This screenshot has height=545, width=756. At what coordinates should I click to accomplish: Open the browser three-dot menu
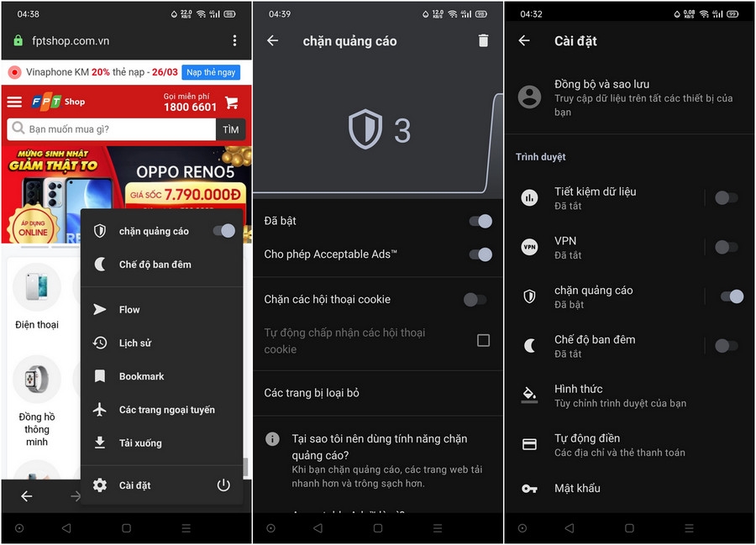(234, 40)
